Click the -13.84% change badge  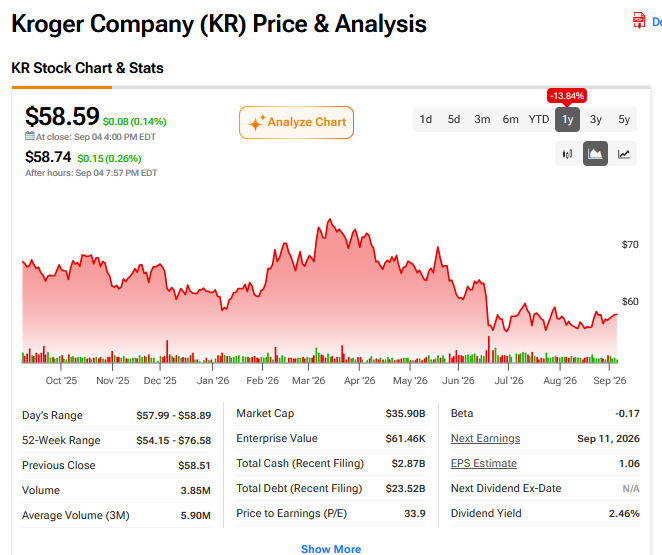567,96
